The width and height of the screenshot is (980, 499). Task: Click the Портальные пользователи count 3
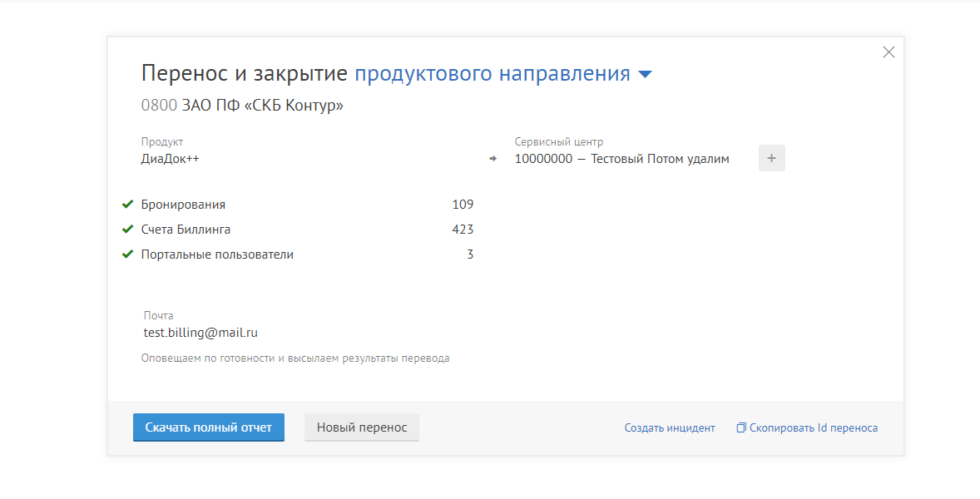(x=470, y=254)
